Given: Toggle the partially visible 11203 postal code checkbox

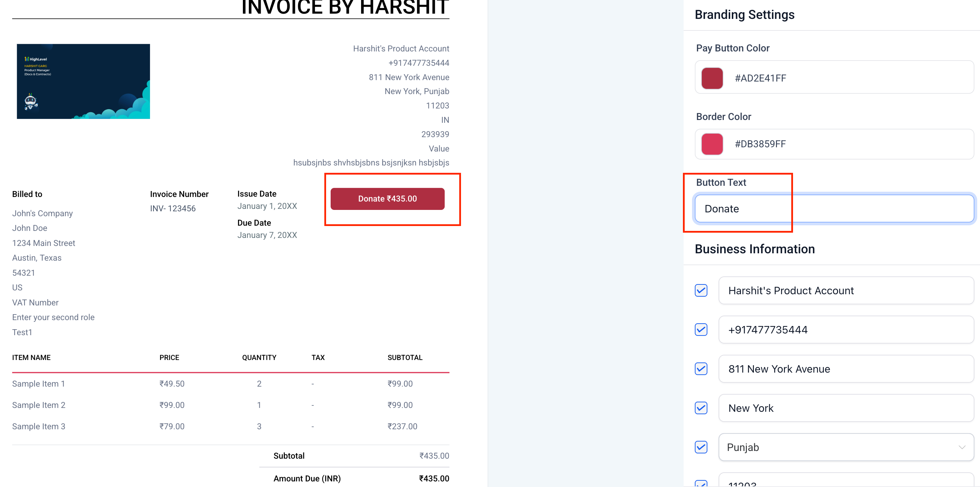Looking at the screenshot, I should click(x=701, y=484).
